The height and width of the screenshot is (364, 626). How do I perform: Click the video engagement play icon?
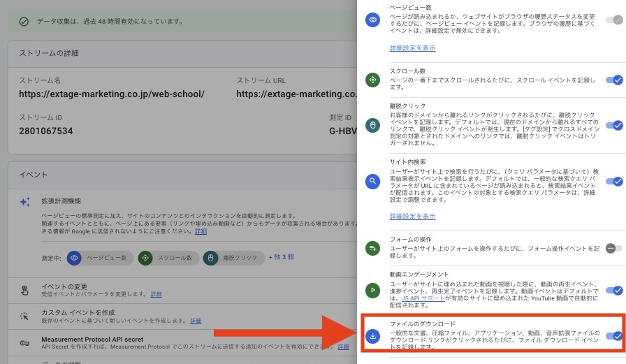click(x=372, y=290)
